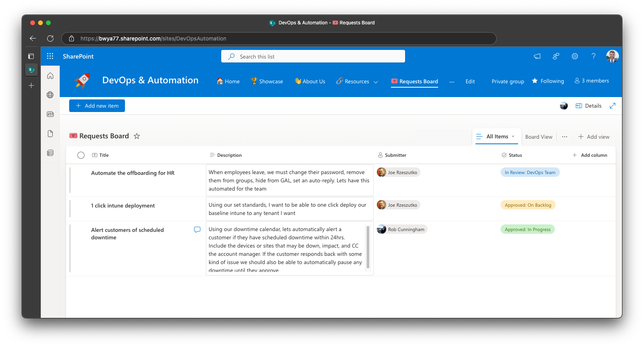Viewport: 644px width, 347px height.
Task: Open the news icon in left rail
Action: (x=50, y=114)
